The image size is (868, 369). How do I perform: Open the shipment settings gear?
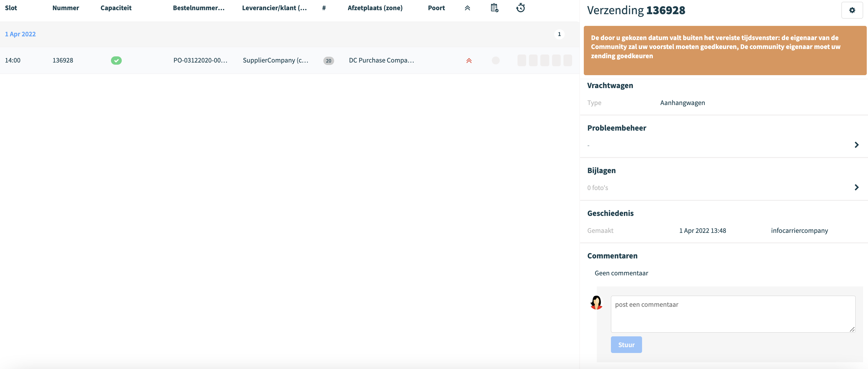(852, 10)
